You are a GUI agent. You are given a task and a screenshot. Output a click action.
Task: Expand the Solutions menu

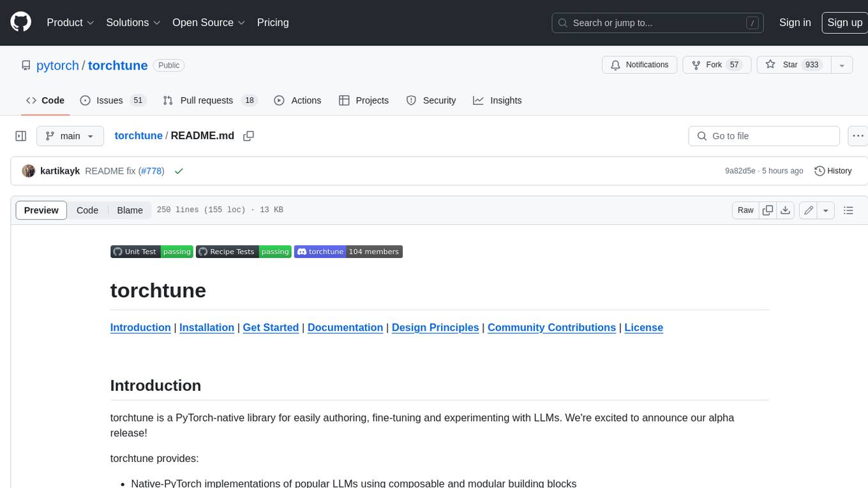pyautogui.click(x=133, y=22)
